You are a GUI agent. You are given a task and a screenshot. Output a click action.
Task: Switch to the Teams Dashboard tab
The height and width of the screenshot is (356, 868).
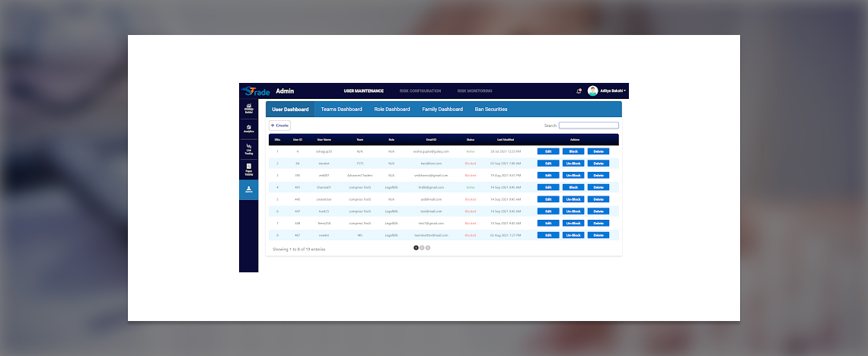click(x=342, y=110)
